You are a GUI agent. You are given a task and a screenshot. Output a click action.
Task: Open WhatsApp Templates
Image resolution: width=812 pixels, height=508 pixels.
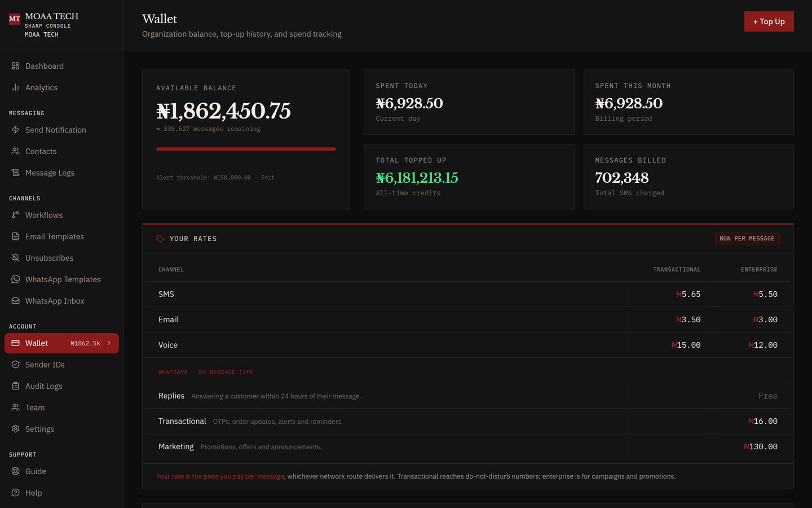point(61,279)
